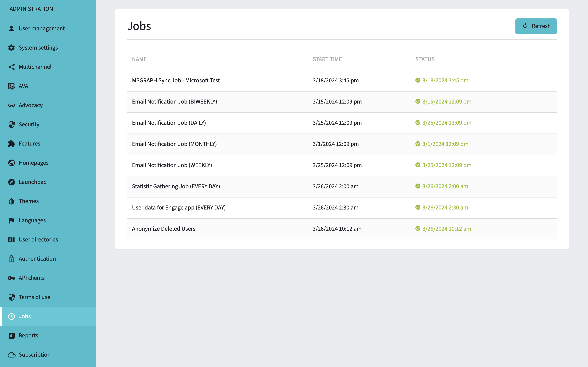Click green check icon for MSGRAPH Sync Job

click(418, 80)
